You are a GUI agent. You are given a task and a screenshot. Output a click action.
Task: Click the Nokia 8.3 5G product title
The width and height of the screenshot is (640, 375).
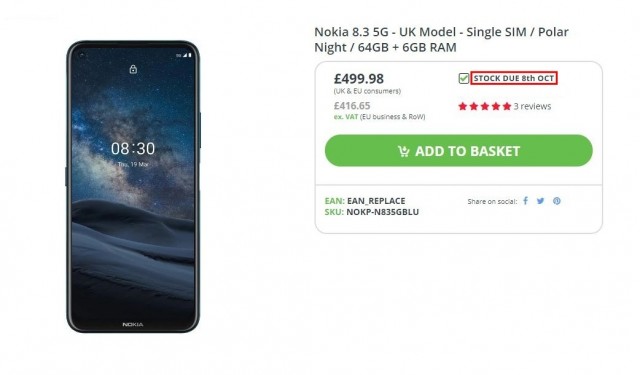tap(441, 40)
